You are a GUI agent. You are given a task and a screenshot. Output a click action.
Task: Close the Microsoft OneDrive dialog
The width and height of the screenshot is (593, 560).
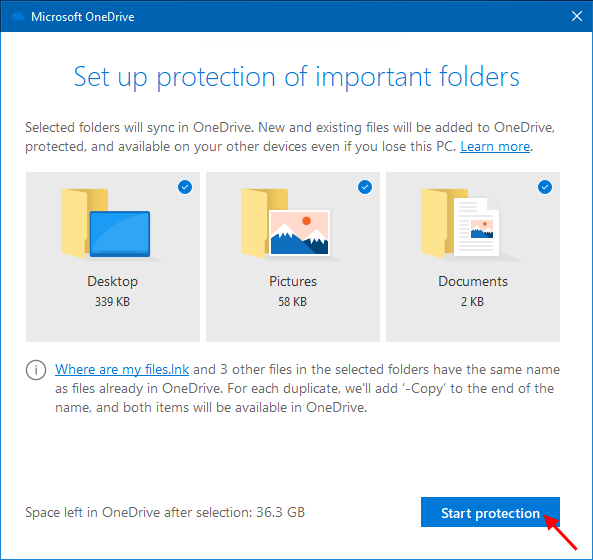(577, 16)
